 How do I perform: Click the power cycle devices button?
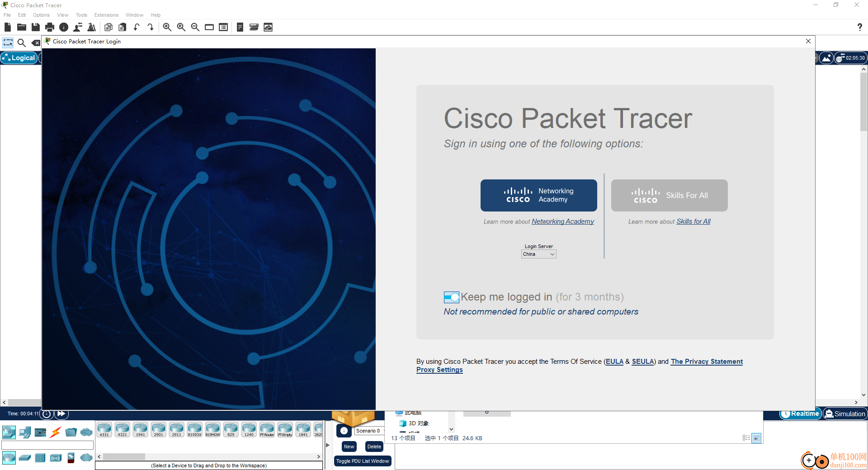[x=47, y=414]
